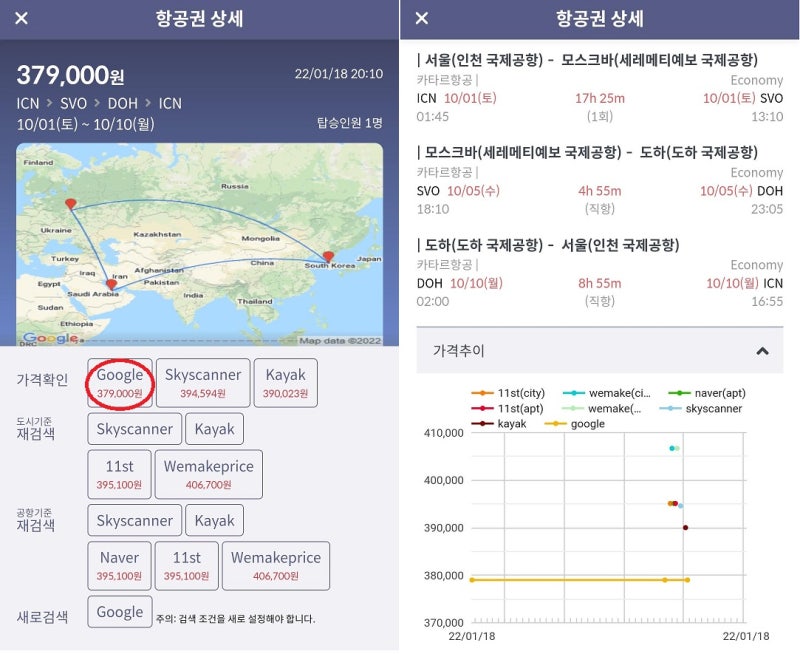Click Google under 새로검색 section
Viewport: 800px width, 654px height.
point(119,611)
